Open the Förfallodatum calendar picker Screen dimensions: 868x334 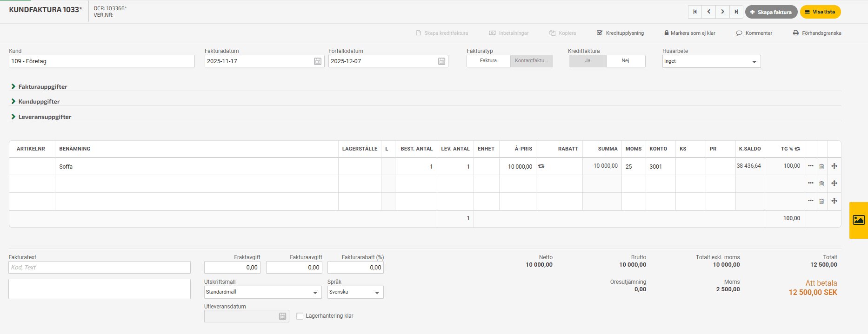(441, 61)
